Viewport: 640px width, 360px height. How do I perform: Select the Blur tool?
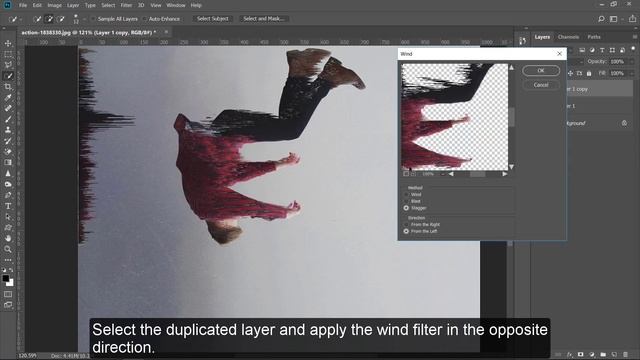click(x=8, y=173)
